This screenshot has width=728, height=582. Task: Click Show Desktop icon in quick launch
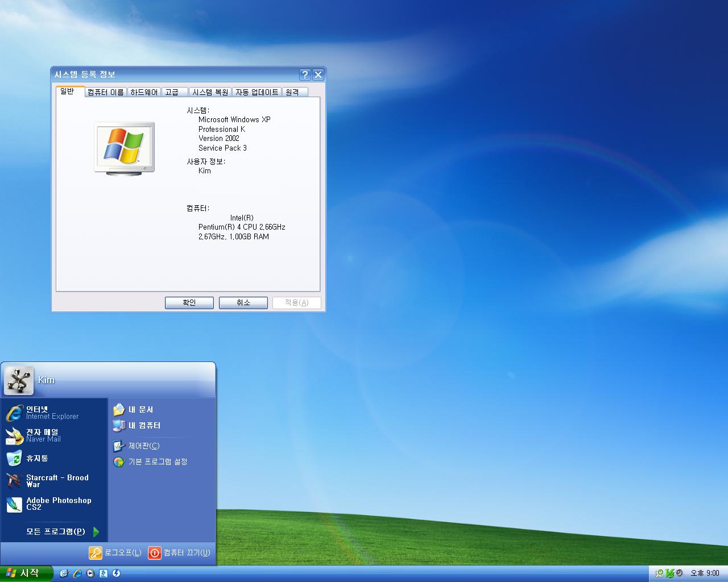click(64, 573)
